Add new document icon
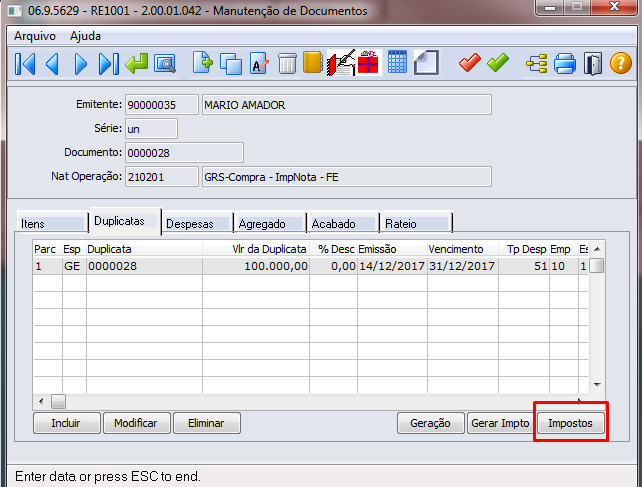Screen dimensions: 642x487 [203, 63]
